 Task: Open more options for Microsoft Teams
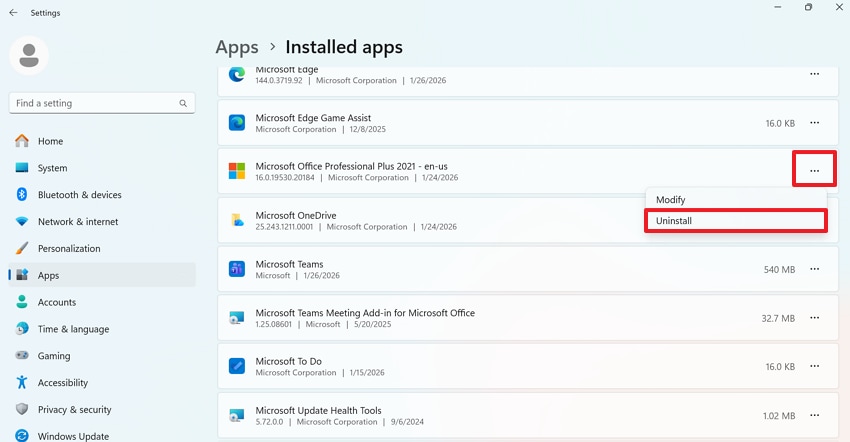click(814, 269)
